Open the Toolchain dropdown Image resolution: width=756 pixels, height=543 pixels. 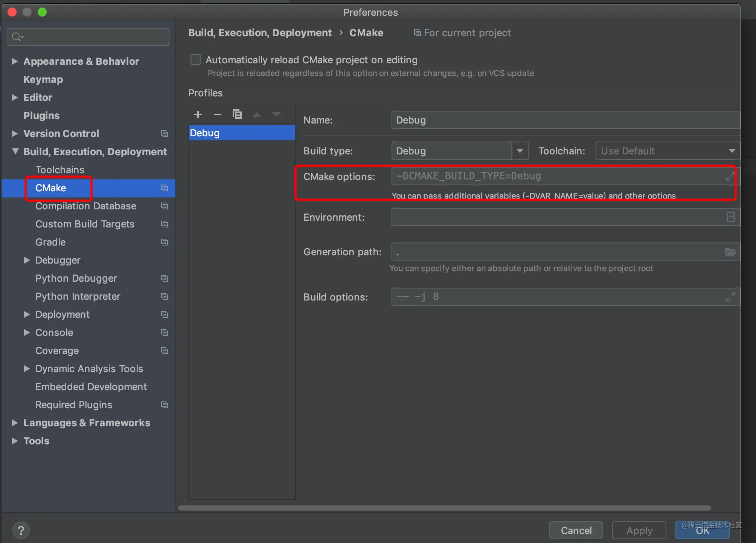(668, 151)
